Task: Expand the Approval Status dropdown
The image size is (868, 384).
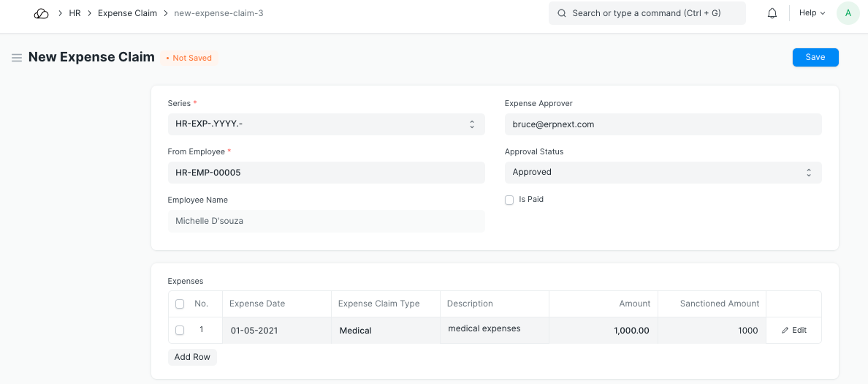Action: [663, 173]
